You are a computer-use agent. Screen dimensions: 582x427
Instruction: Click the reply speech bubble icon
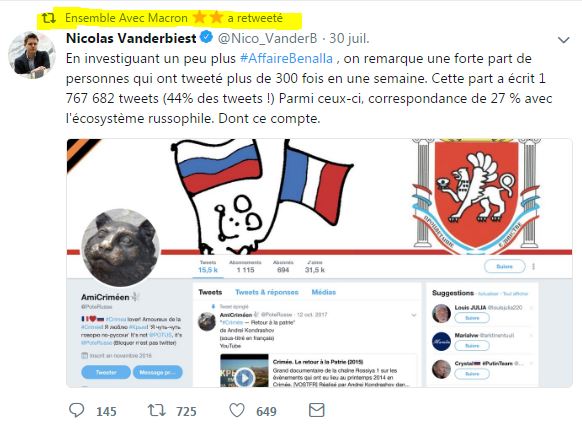coord(77,410)
